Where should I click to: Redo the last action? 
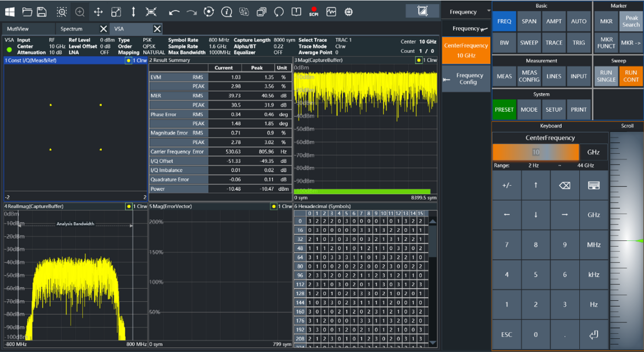tap(191, 12)
